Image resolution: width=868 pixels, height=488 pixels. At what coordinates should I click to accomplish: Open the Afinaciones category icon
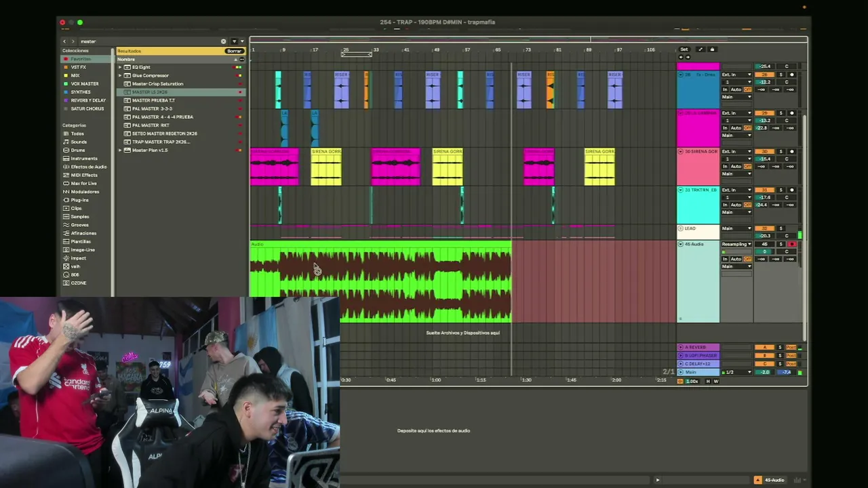66,233
